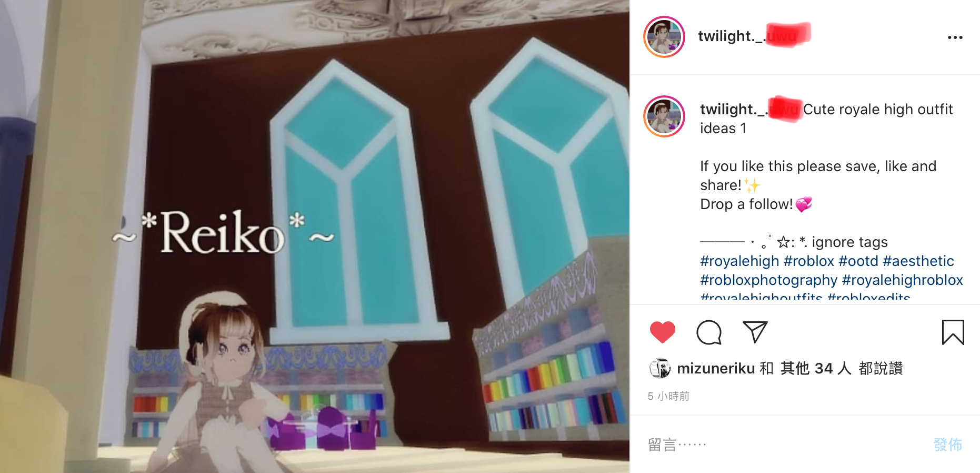Open the #ootd hashtag

pyautogui.click(x=858, y=261)
